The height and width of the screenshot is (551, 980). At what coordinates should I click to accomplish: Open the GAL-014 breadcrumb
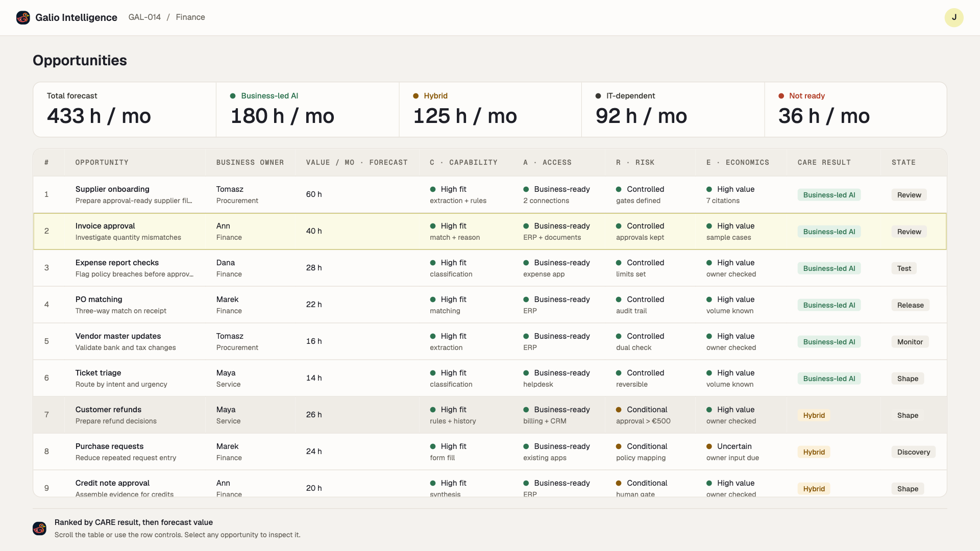144,17
